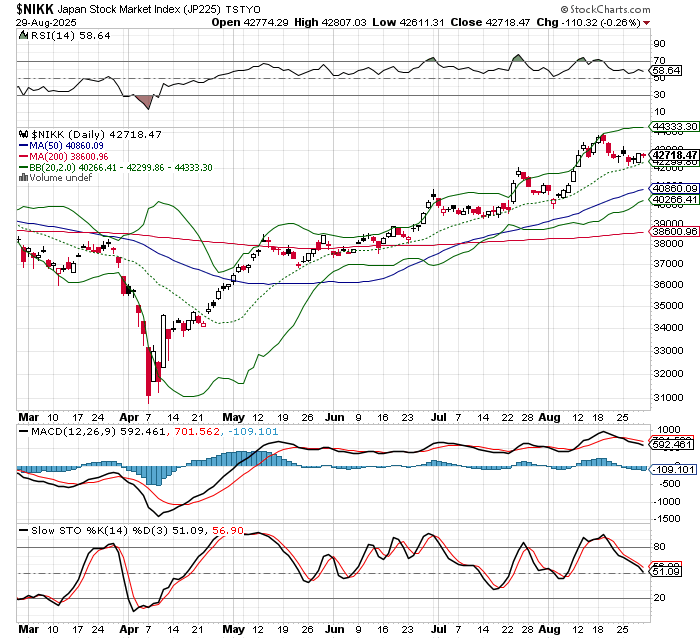The width and height of the screenshot is (700, 639).
Task: Click the red oversold RSI shaded triangle
Action: (142, 101)
